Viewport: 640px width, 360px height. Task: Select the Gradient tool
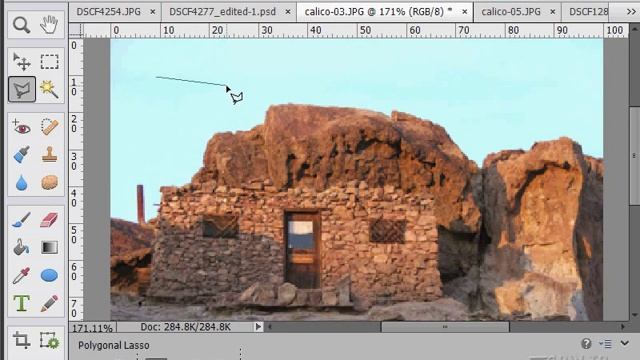point(49,247)
